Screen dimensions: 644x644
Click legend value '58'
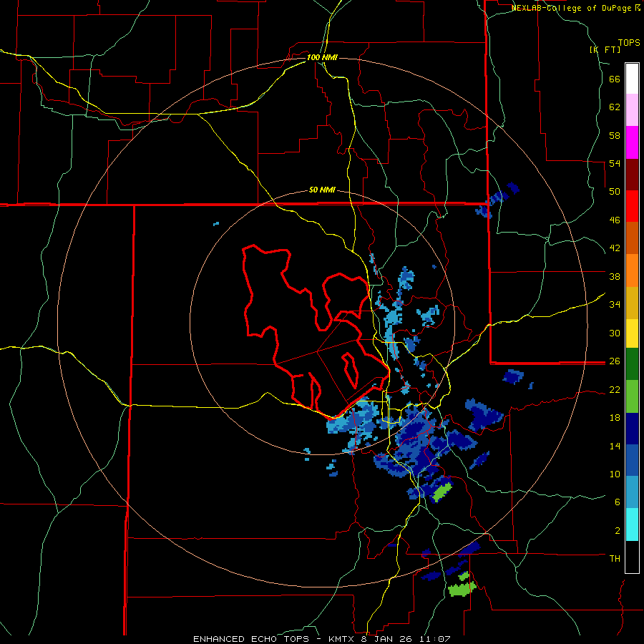[615, 135]
